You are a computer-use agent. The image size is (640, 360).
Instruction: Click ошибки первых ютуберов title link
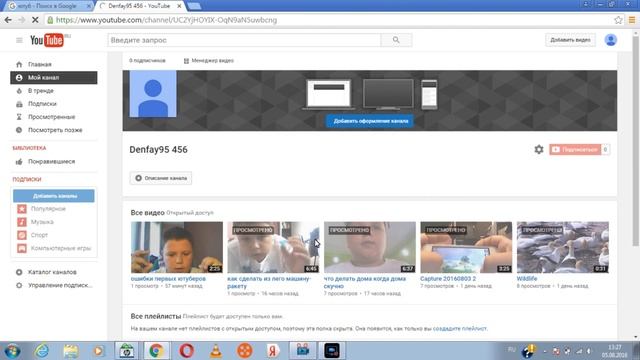tap(168, 279)
